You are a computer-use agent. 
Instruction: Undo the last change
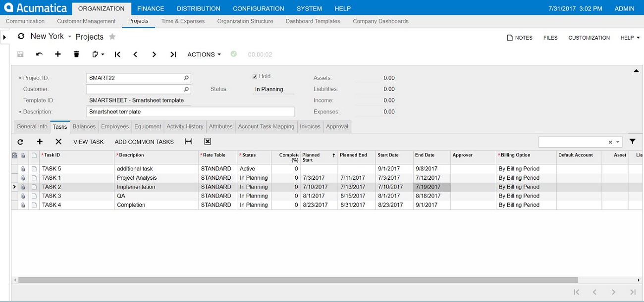pyautogui.click(x=39, y=54)
